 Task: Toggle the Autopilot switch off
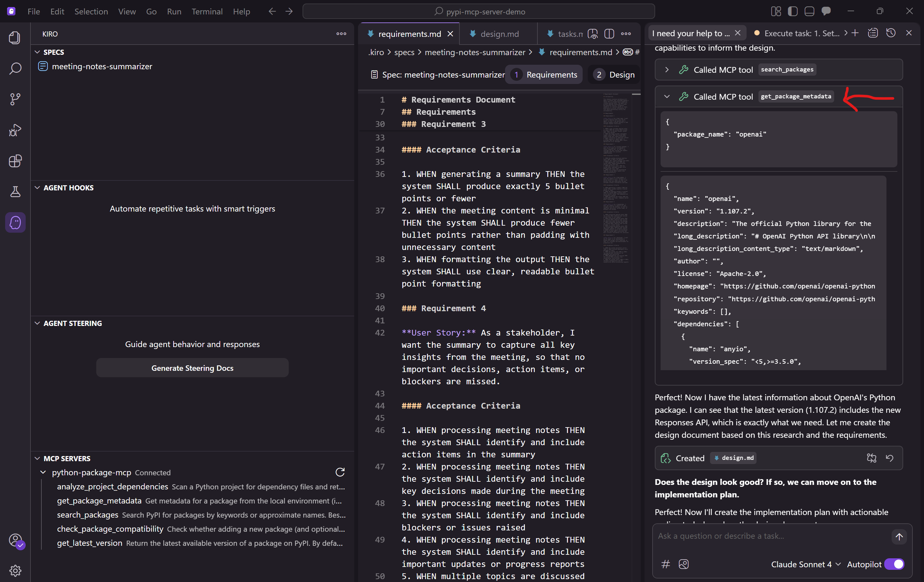pyautogui.click(x=894, y=564)
